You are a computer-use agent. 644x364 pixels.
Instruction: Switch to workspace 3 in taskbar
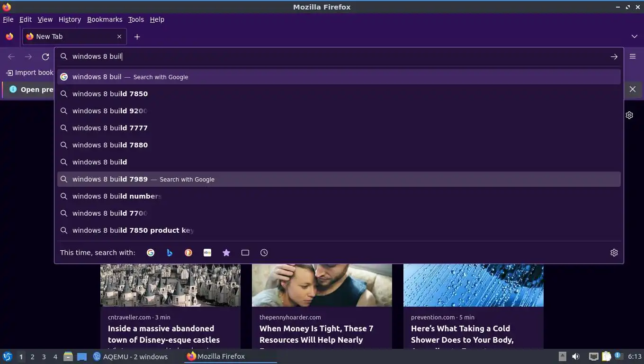pos(44,356)
